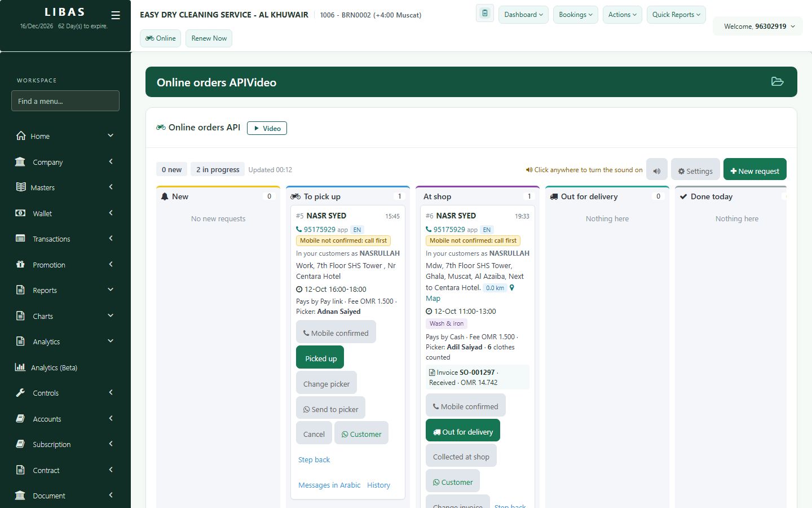Click the Out for delivery button
Image resolution: width=812 pixels, height=508 pixels.
point(462,431)
